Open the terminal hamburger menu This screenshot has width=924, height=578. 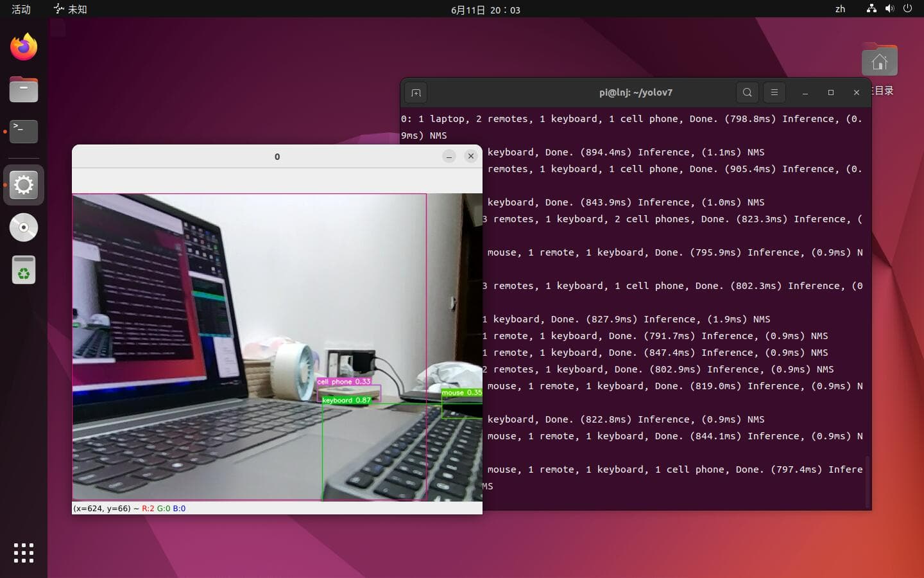coord(774,92)
